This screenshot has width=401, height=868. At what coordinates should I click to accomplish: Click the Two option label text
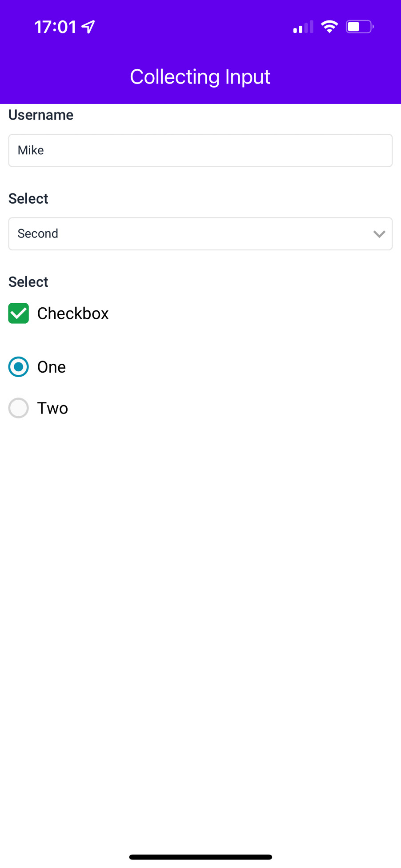click(x=52, y=408)
